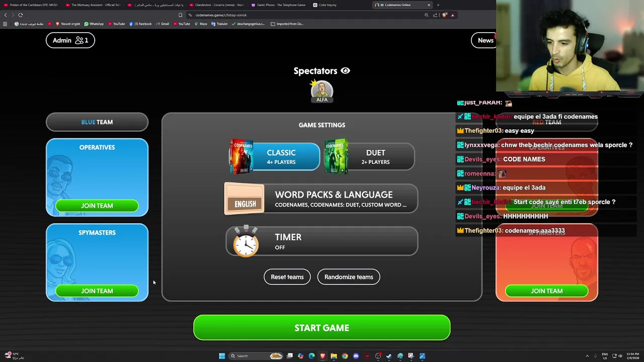
Task: Open the volume and network tray
Action: pos(617,356)
